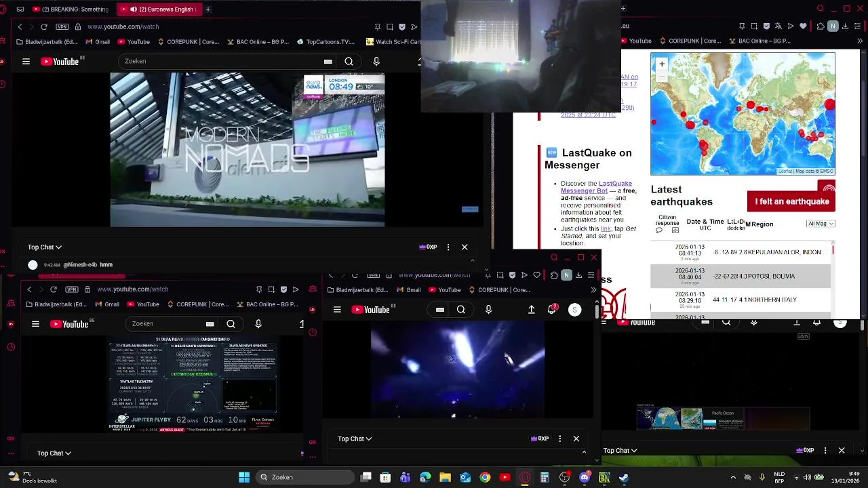868x488 pixels.
Task: Click the earthquake world map
Action: pyautogui.click(x=743, y=114)
